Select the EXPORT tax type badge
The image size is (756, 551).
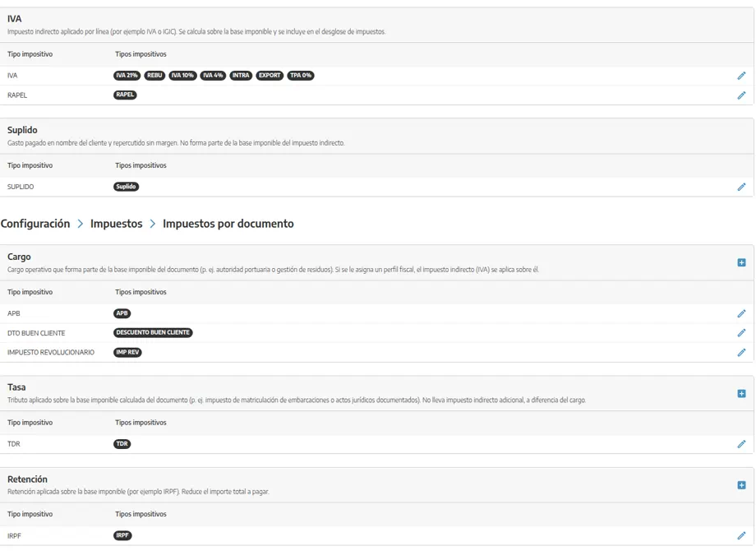[270, 76]
